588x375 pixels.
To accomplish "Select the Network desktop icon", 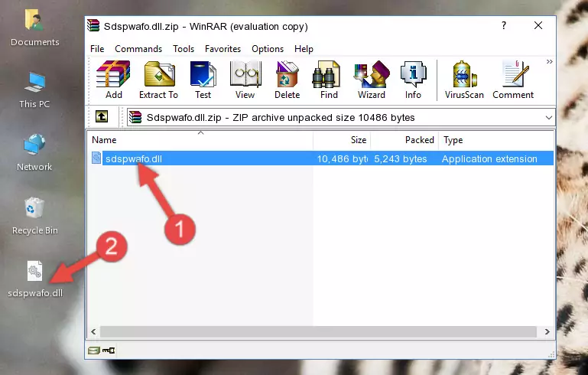I will click(34, 152).
